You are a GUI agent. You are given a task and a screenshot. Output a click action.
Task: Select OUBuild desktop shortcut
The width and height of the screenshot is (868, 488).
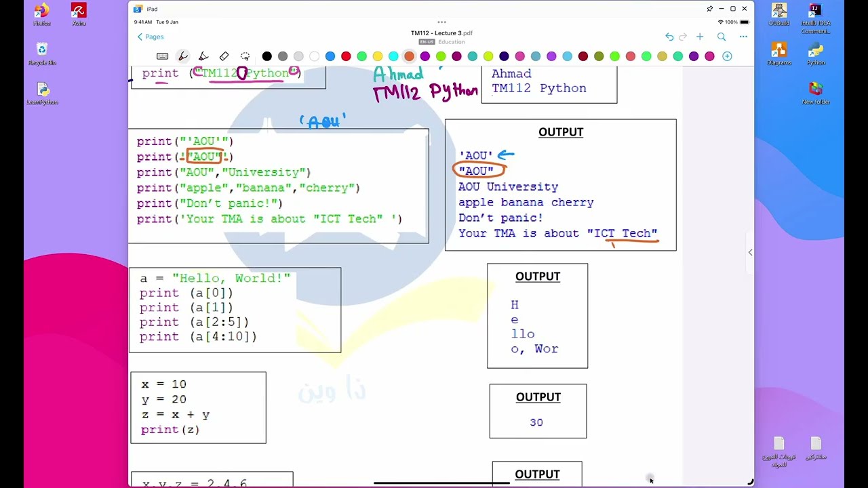point(779,14)
